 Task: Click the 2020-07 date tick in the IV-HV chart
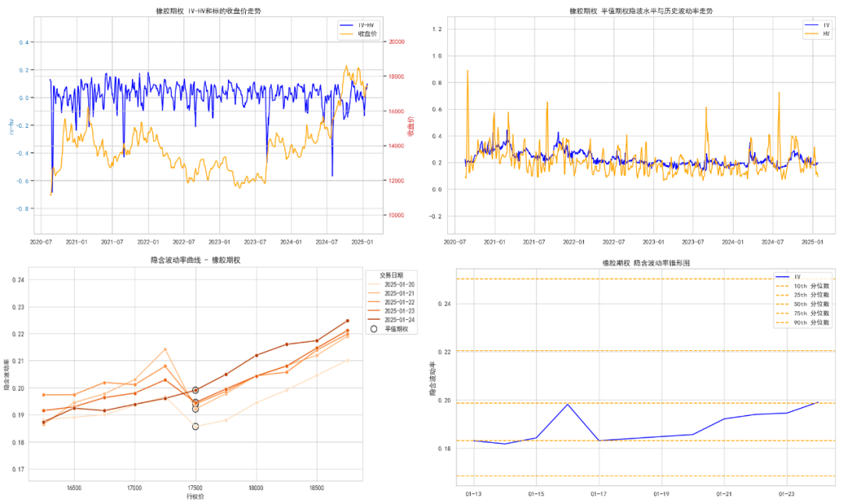click(41, 243)
